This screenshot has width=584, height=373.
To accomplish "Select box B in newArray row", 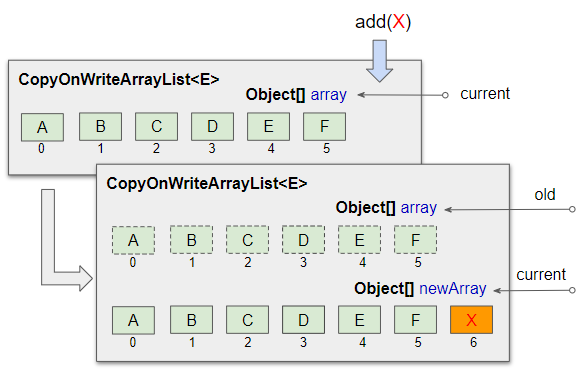I will [x=191, y=320].
